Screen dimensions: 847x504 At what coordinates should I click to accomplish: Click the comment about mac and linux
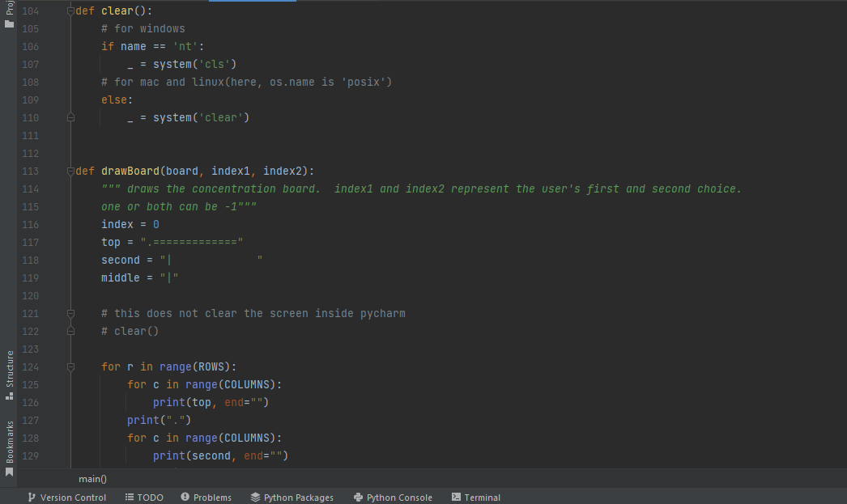coord(246,82)
